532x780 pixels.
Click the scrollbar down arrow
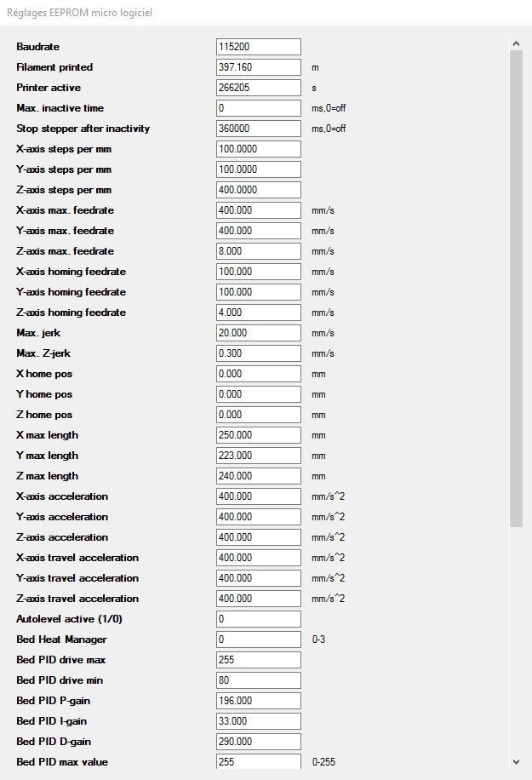[516, 761]
